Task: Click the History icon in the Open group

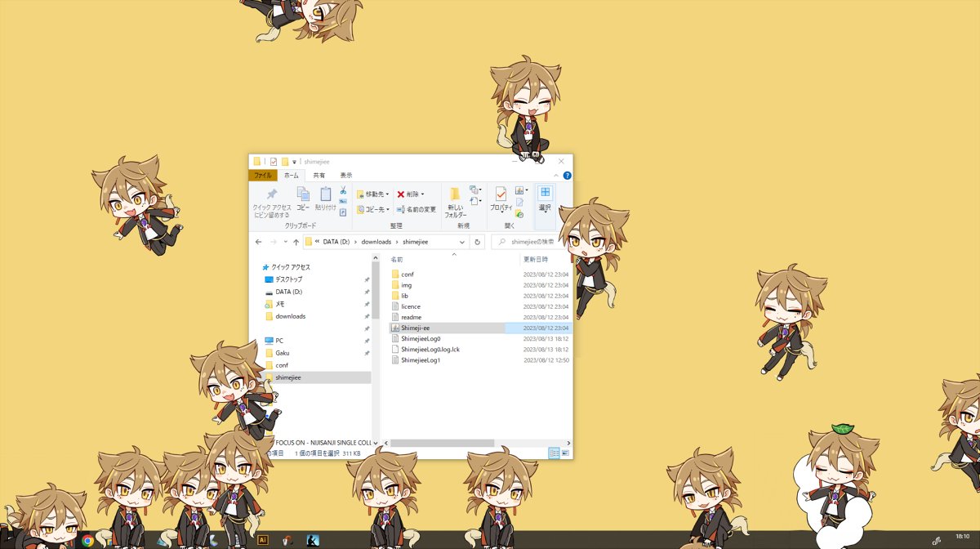Action: point(519,213)
